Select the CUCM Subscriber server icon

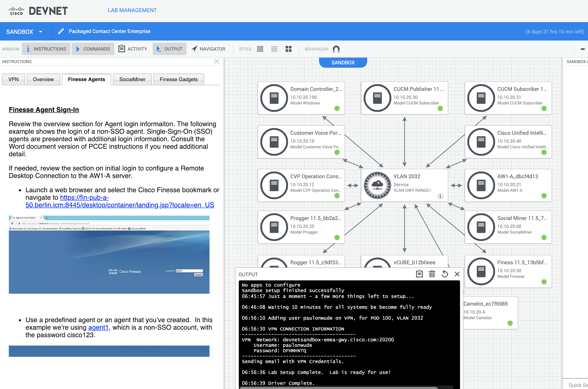481,98
